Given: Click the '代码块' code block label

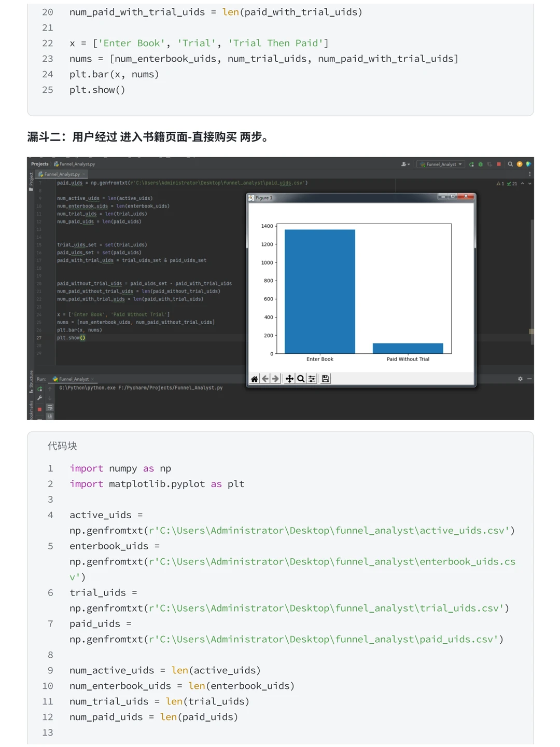Looking at the screenshot, I should [x=62, y=446].
